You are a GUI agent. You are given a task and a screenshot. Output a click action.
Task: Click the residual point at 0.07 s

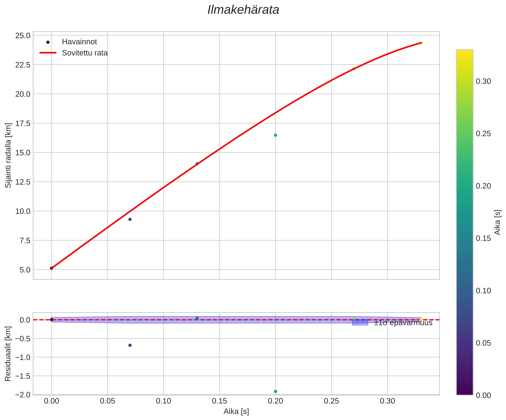pos(130,345)
